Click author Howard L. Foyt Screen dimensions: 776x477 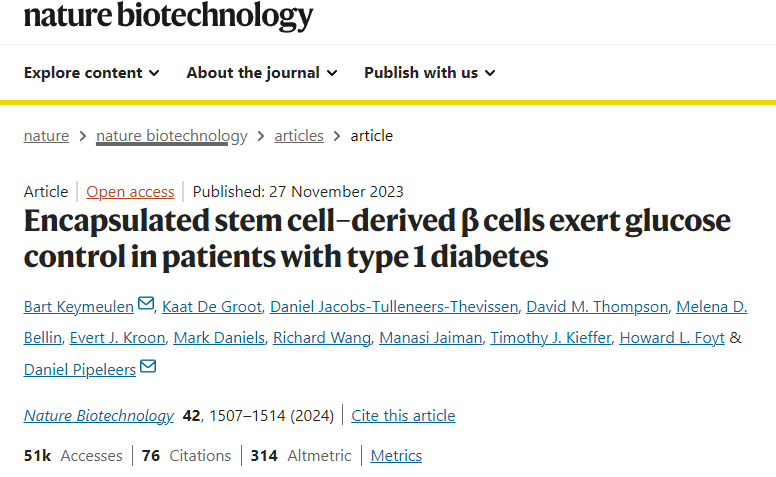(672, 338)
